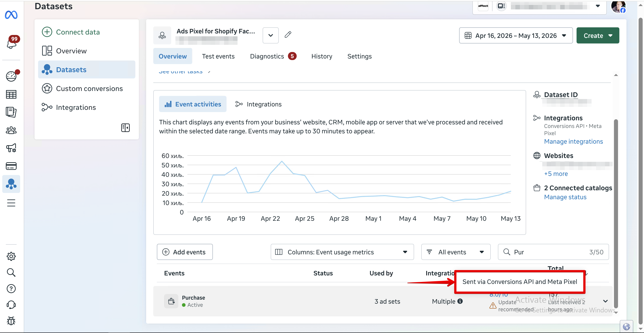The height and width of the screenshot is (333, 644).
Task: Open help question mark icon
Action: point(11,288)
